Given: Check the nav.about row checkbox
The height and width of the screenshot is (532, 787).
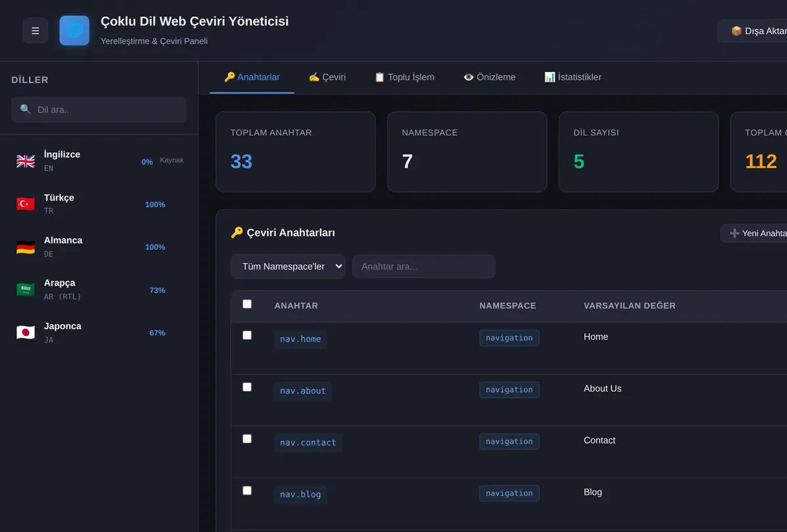Looking at the screenshot, I should (247, 387).
